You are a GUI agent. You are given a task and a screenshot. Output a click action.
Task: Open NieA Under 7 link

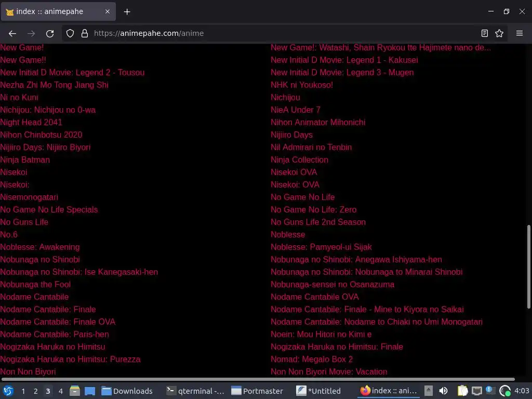[295, 110]
